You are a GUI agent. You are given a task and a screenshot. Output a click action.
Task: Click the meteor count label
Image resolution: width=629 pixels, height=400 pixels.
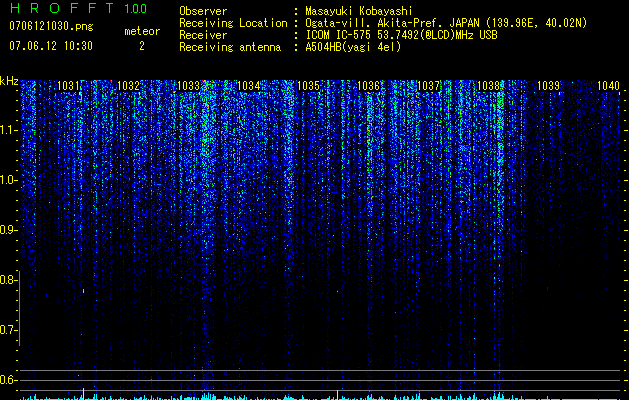pyautogui.click(x=142, y=31)
